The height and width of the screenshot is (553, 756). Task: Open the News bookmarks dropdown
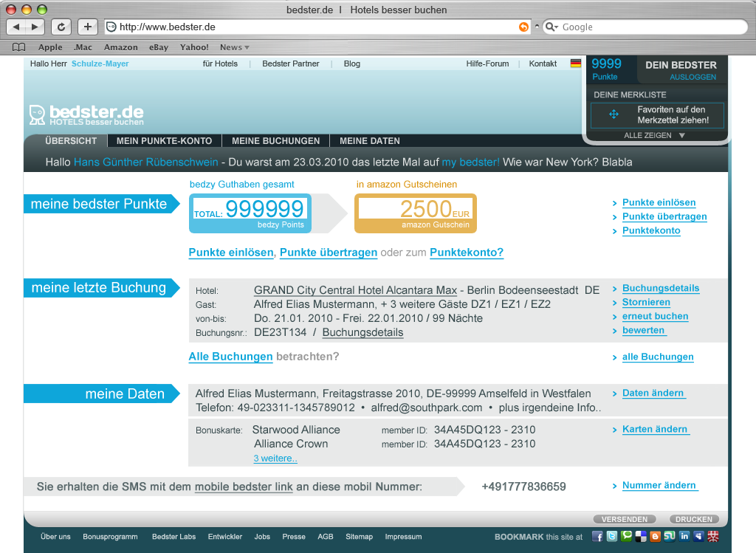click(x=234, y=47)
